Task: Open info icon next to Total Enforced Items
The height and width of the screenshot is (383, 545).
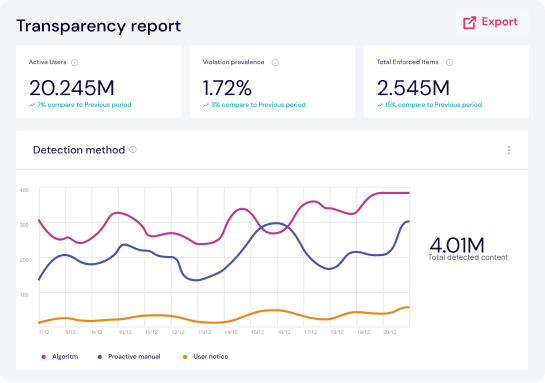Action: click(449, 63)
